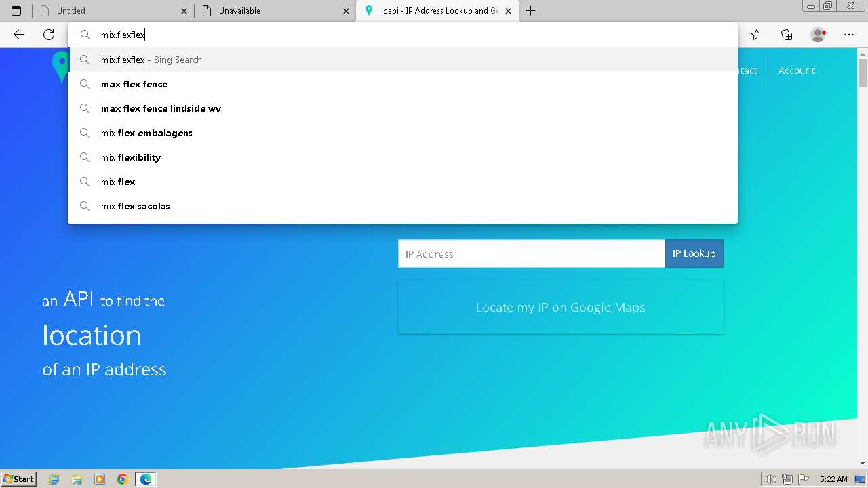868x488 pixels.
Task: Open a new tab with the plus icon
Action: point(530,11)
